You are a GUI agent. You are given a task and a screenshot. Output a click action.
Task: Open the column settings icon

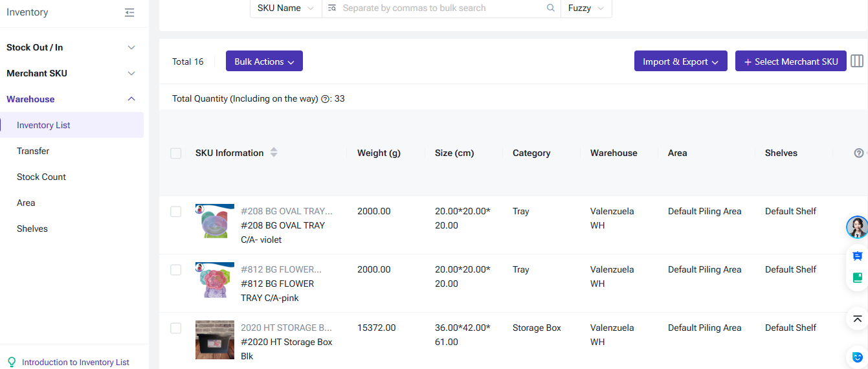coord(857,61)
